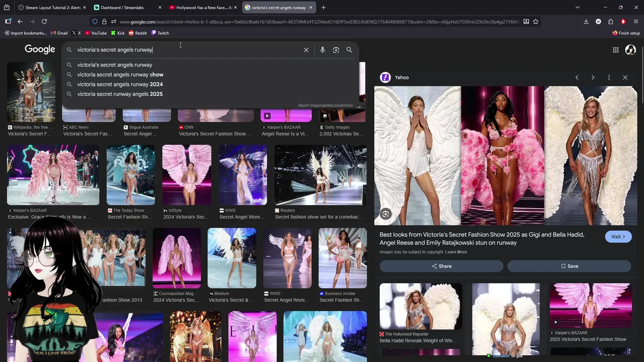Open the Firefox downloads panel
This screenshot has height=362, width=644.
(x=586, y=22)
